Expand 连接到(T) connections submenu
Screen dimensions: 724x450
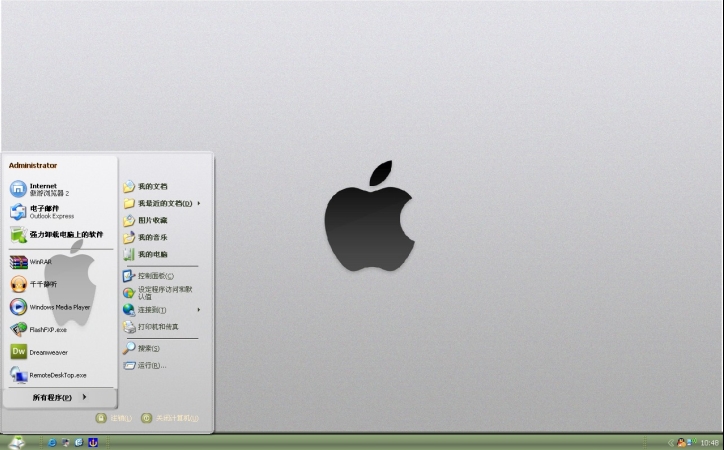tap(161, 310)
